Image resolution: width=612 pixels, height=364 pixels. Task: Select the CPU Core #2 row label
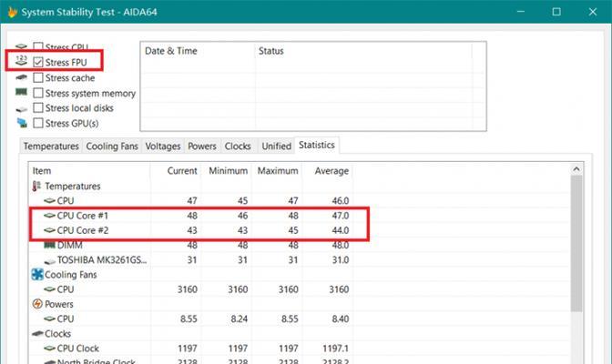pos(83,230)
